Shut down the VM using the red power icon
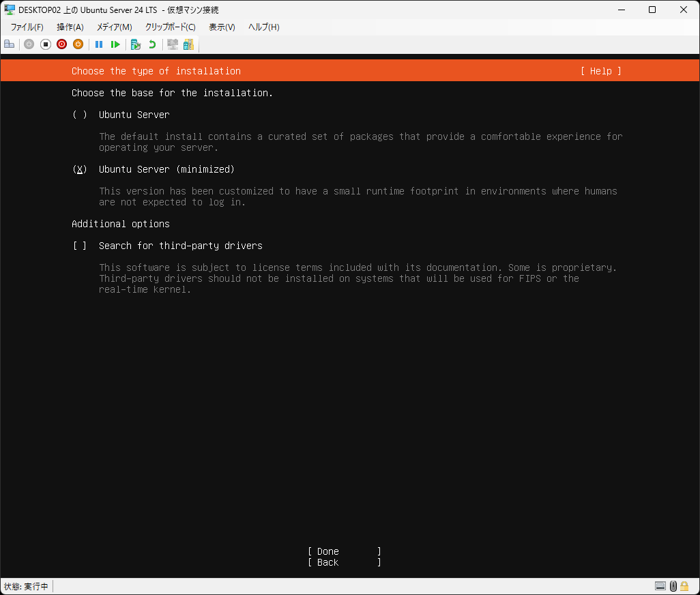The height and width of the screenshot is (595, 700). point(61,44)
